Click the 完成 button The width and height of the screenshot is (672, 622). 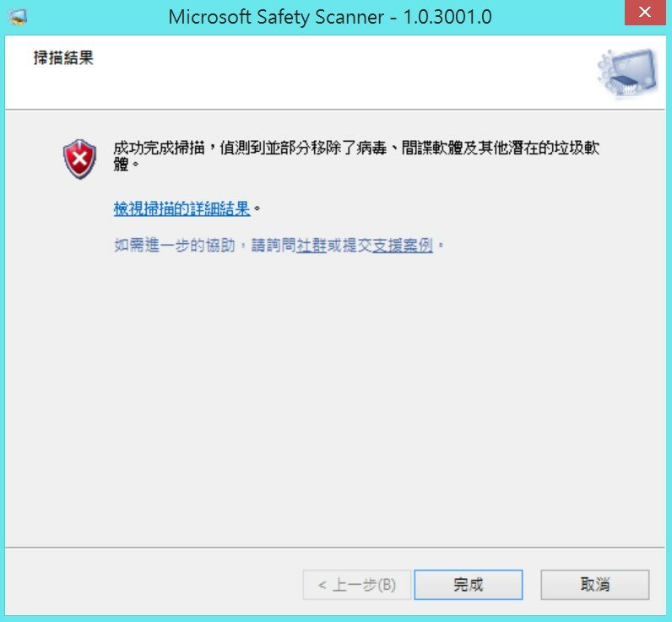pyautogui.click(x=468, y=585)
